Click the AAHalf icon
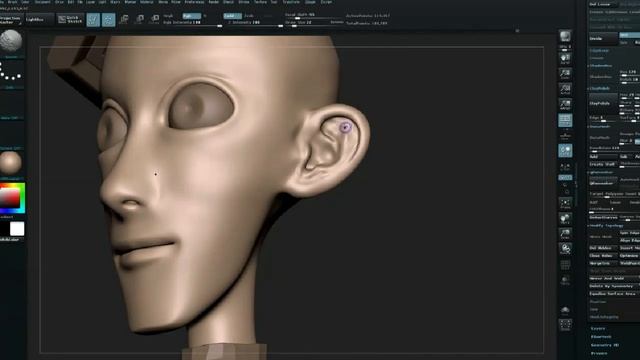 (565, 104)
